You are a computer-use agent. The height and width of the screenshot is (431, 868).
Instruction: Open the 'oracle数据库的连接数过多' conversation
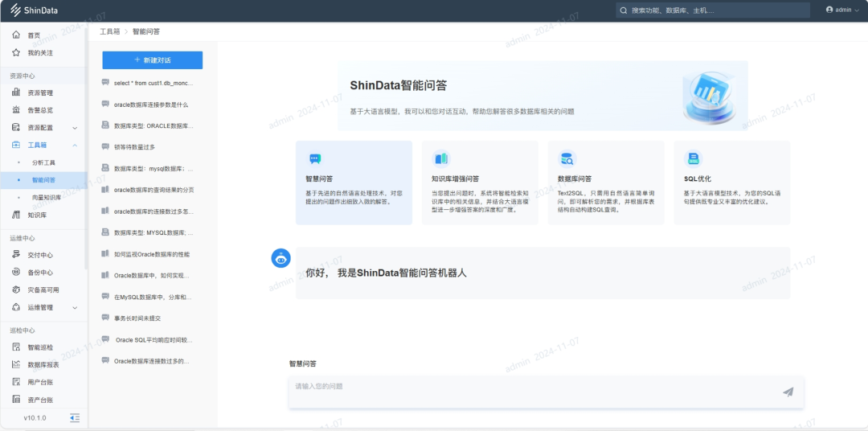[x=152, y=211]
